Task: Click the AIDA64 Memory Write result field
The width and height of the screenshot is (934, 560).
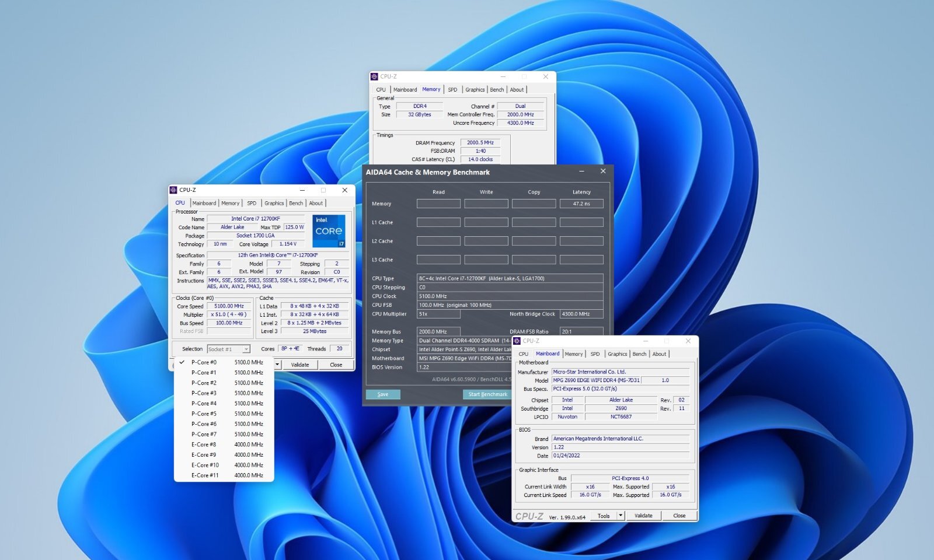Action: pyautogui.click(x=486, y=204)
